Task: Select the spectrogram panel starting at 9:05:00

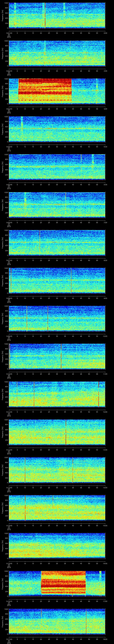Action: coord(57,167)
